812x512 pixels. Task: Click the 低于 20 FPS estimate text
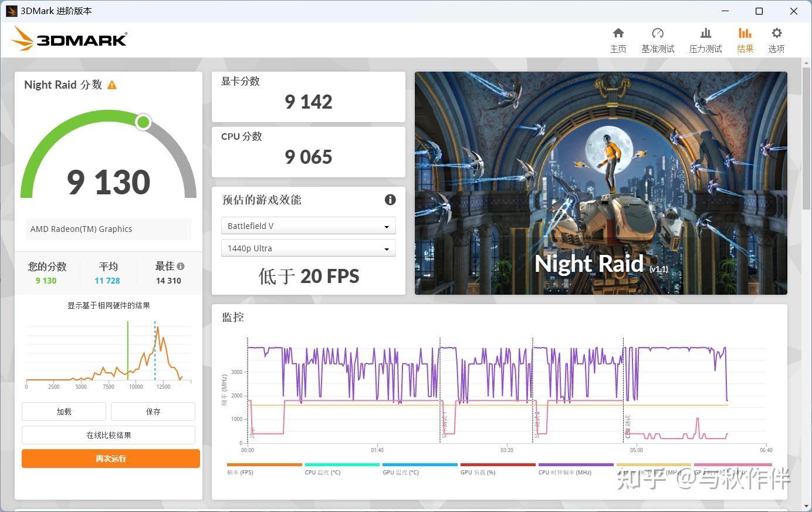point(309,276)
